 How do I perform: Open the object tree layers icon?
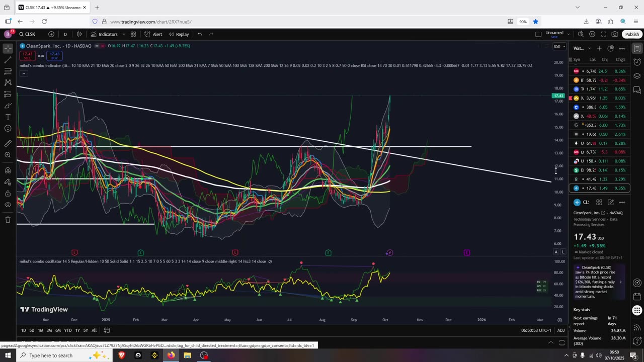coord(637,76)
